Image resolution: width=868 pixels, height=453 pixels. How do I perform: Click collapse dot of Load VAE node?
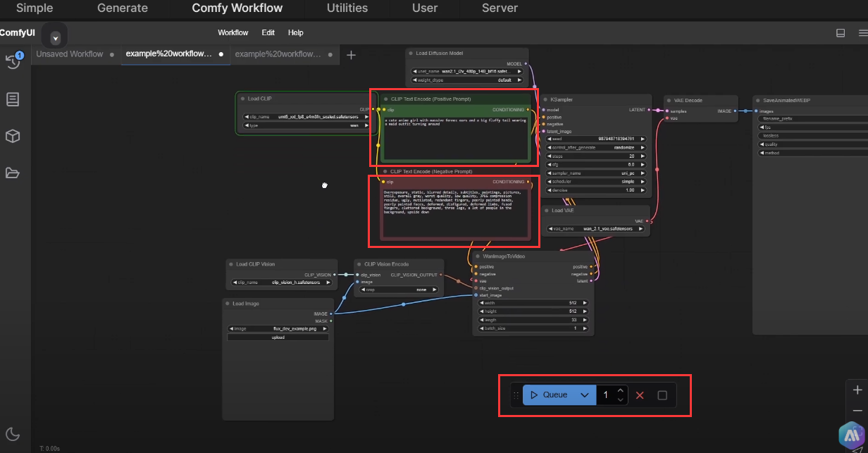click(x=547, y=210)
